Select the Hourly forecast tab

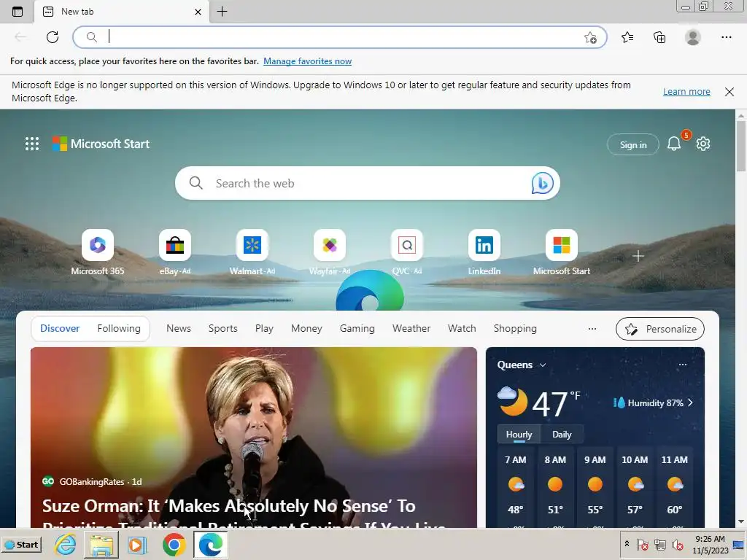519,435
